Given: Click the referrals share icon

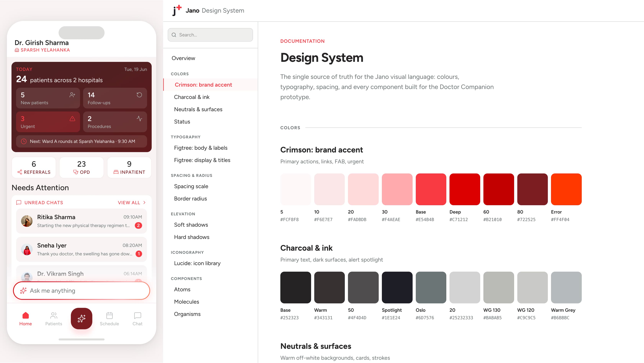Looking at the screenshot, I should [20, 172].
